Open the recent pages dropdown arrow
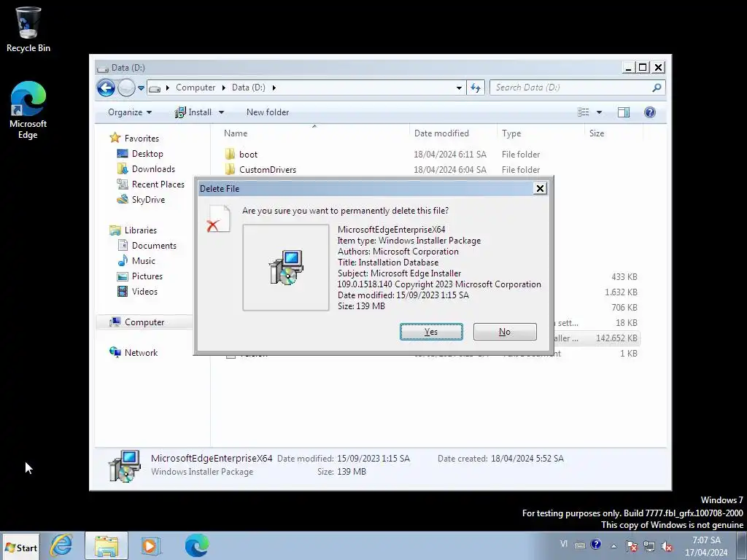This screenshot has height=560, width=747. 141,88
